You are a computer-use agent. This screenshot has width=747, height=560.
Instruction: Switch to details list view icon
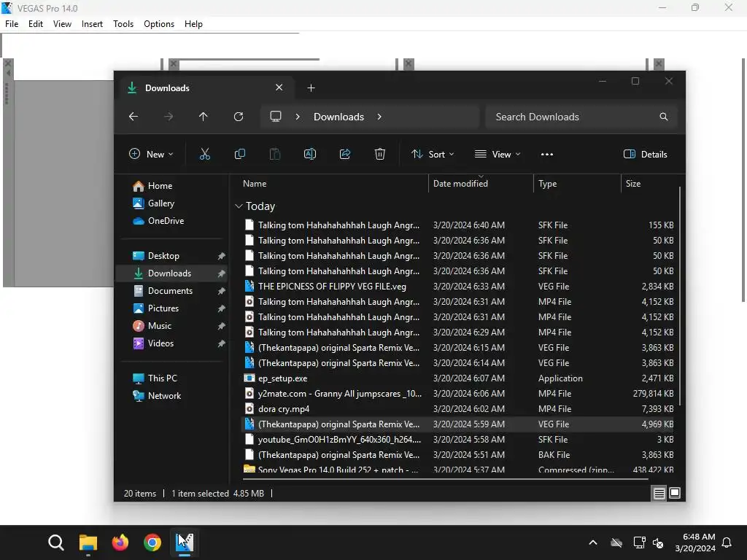pos(659,494)
